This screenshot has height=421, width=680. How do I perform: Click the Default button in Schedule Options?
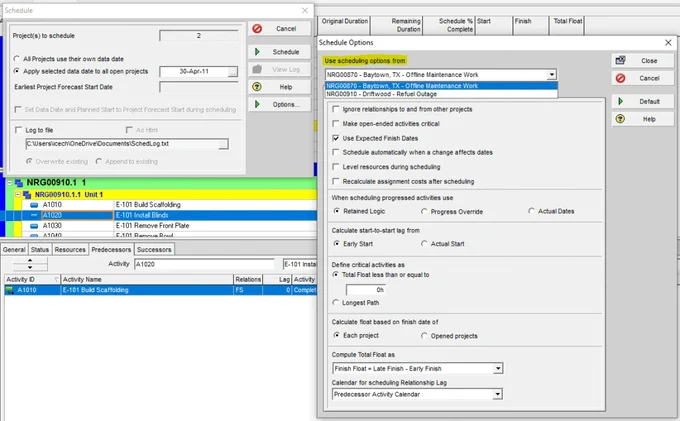coord(643,101)
